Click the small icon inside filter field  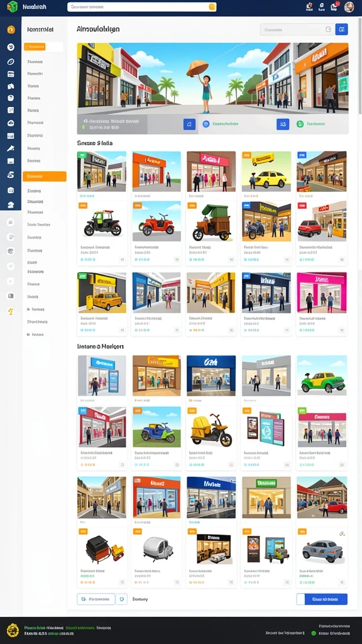pos(327,30)
